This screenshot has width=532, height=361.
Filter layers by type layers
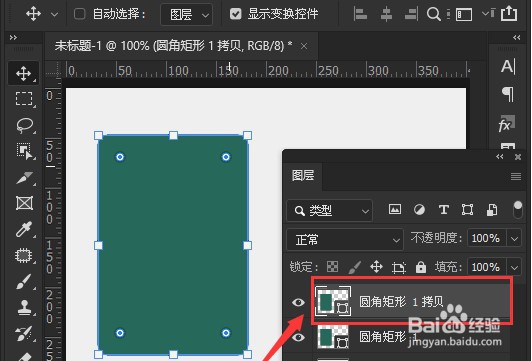click(444, 210)
